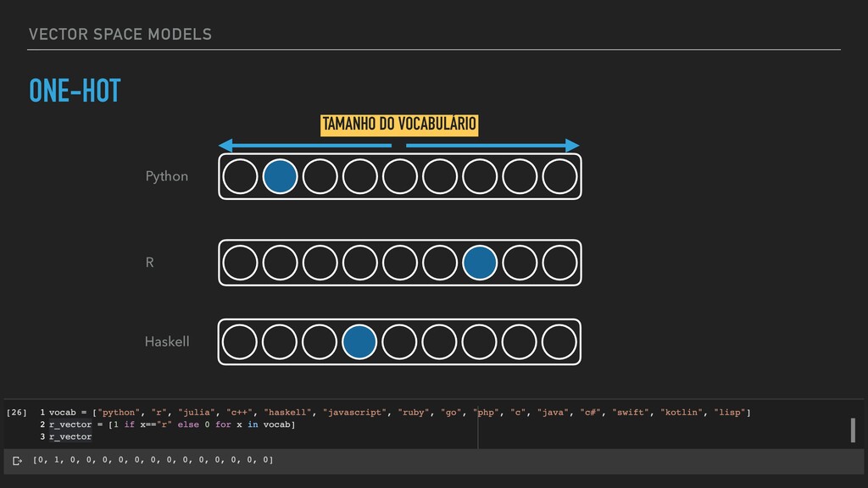
Task: Click the filled blue circle in the Haskell row
Action: coord(359,342)
